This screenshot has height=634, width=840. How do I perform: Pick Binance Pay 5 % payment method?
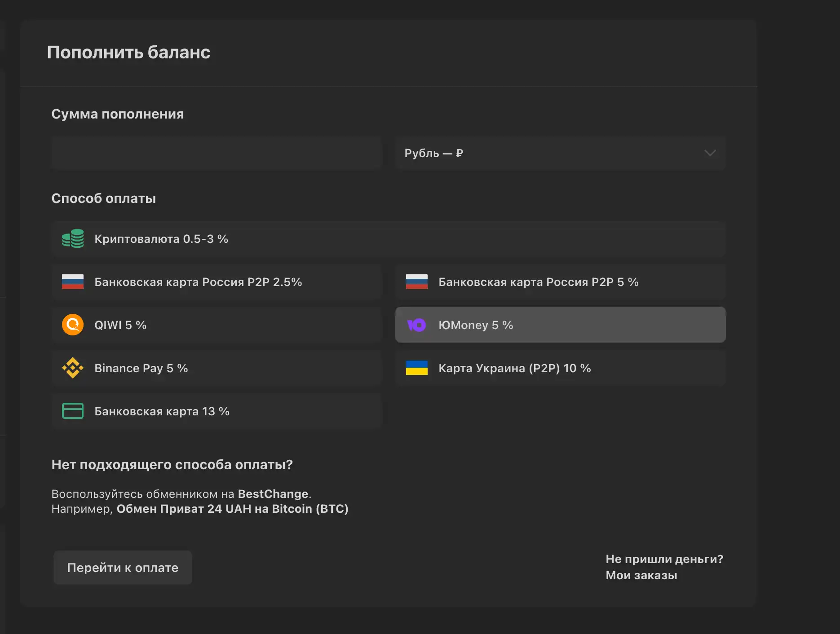tap(217, 368)
